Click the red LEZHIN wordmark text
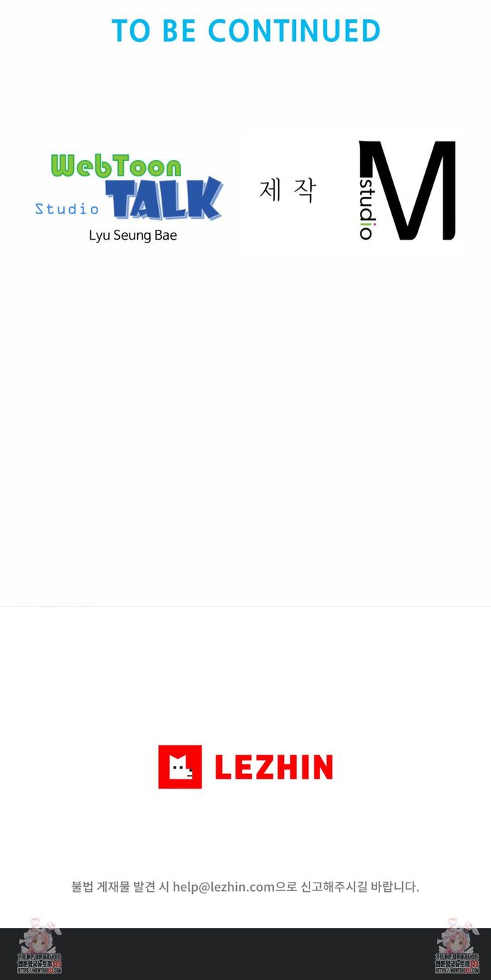This screenshot has width=491, height=980. tap(273, 767)
